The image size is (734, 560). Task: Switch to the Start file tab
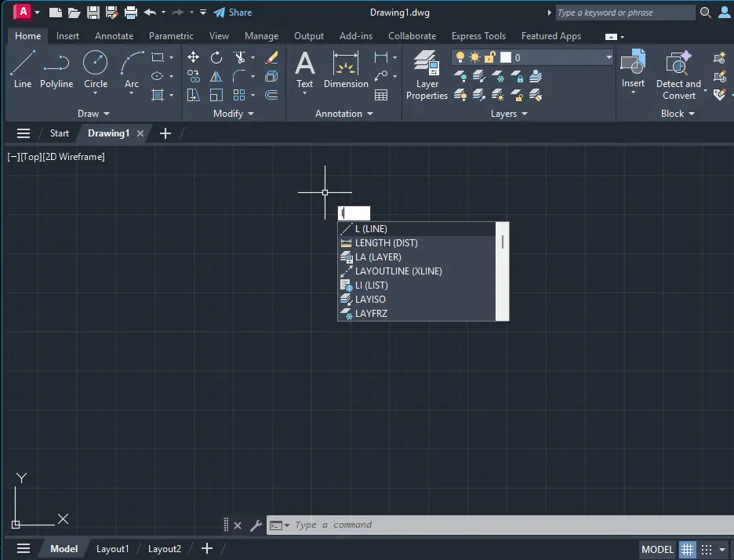pyautogui.click(x=60, y=133)
